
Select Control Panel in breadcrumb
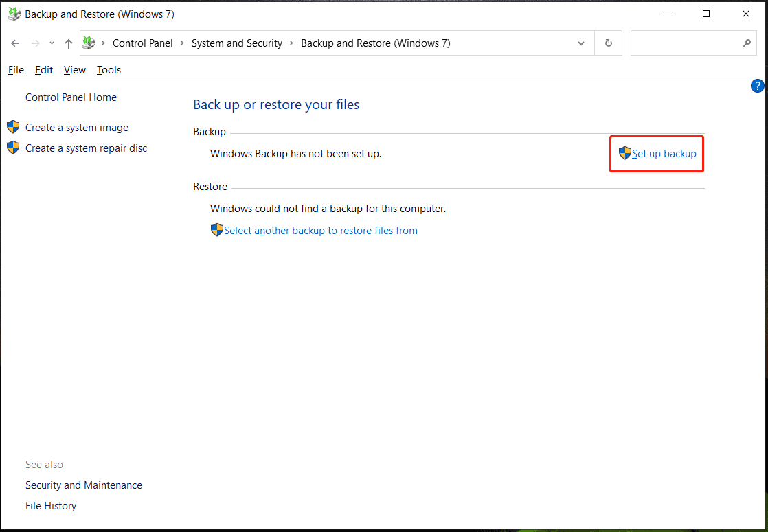[142, 43]
